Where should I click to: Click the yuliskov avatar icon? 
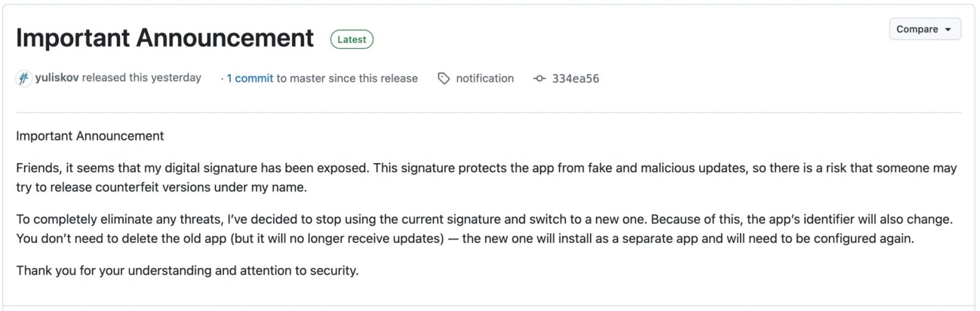(x=23, y=79)
